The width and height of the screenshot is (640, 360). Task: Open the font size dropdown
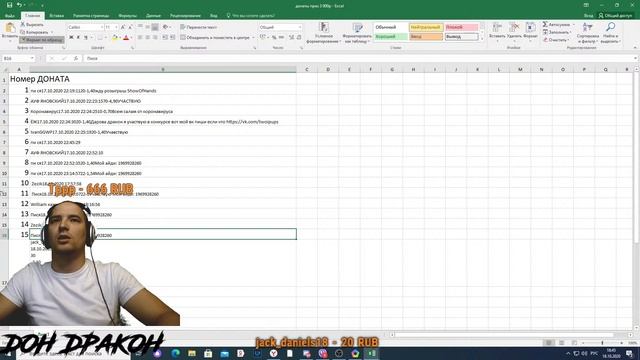click(116, 27)
